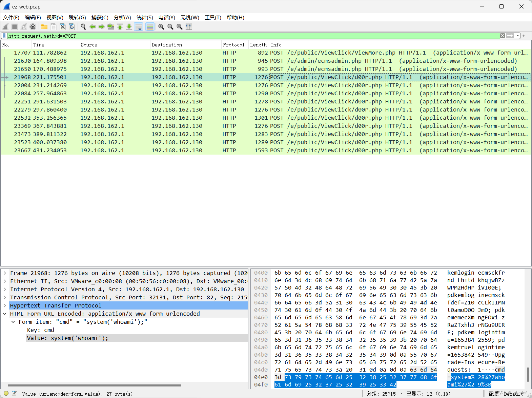This screenshot has width=532, height=398.
Task: Open Capture options gear icon
Action: [33, 27]
